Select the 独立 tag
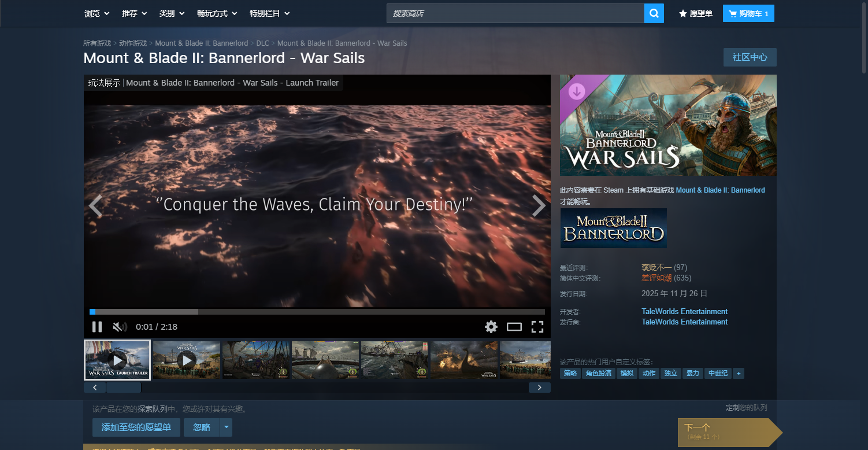This screenshot has height=450, width=868. (671, 373)
